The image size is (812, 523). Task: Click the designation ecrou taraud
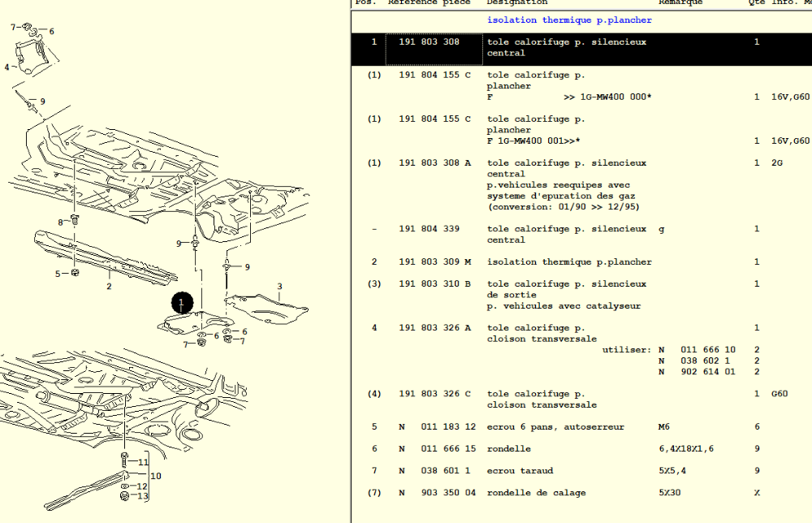coord(520,471)
